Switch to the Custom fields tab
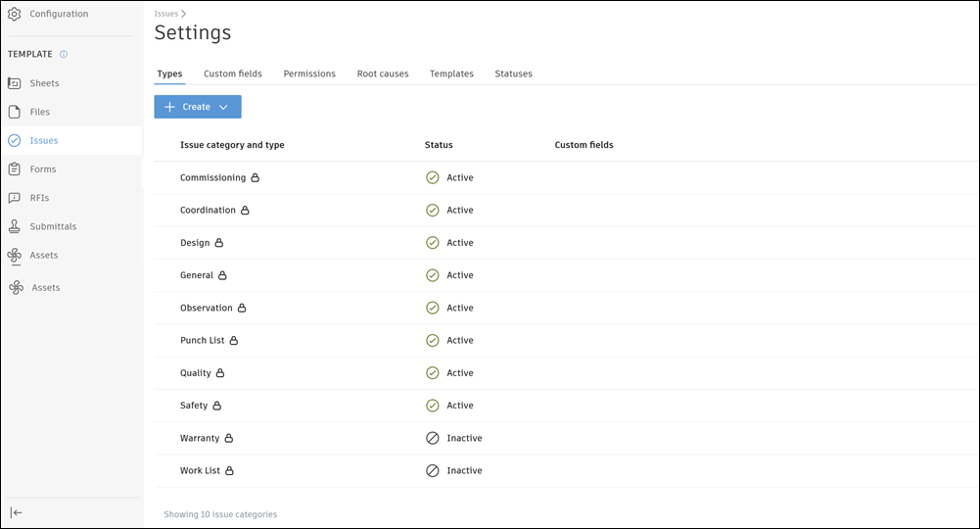980x529 pixels. (x=233, y=73)
